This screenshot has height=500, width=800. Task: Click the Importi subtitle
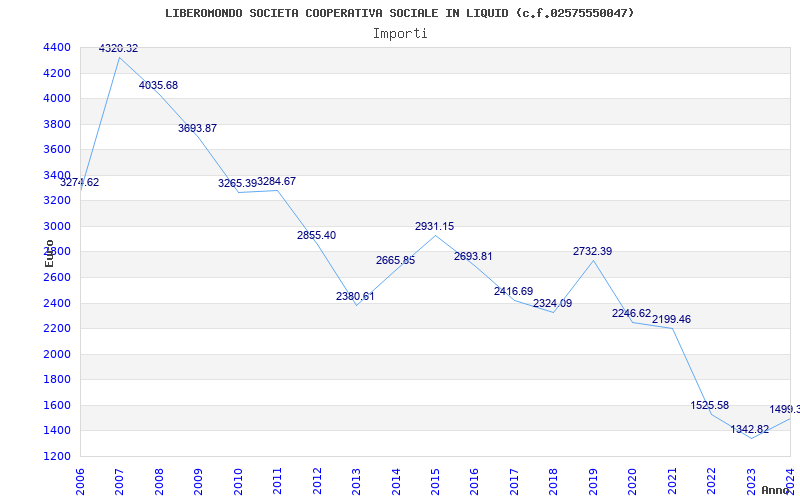[x=400, y=34]
